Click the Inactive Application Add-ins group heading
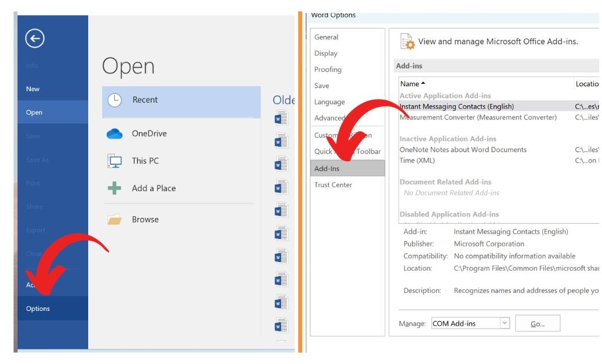This screenshot has height=364, width=602. point(448,139)
